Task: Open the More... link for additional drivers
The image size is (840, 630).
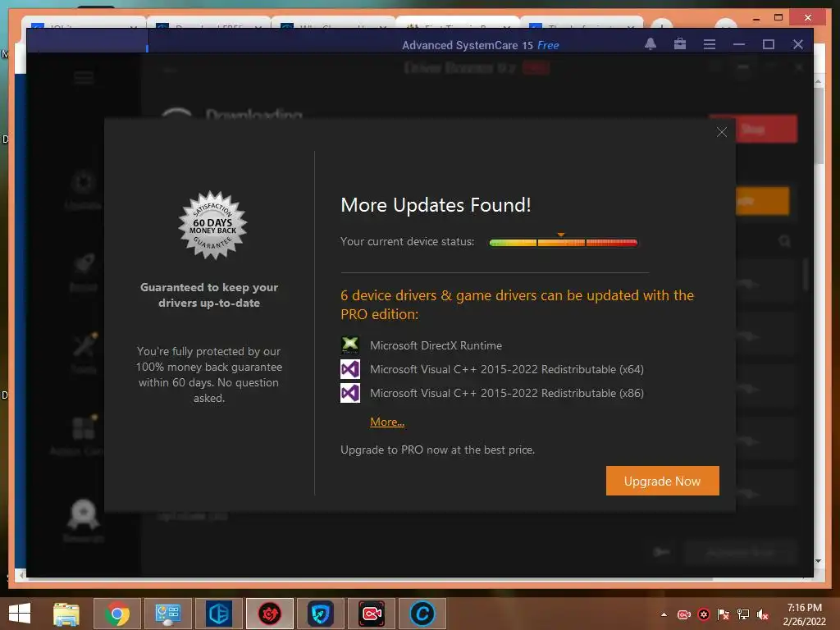Action: click(x=387, y=422)
